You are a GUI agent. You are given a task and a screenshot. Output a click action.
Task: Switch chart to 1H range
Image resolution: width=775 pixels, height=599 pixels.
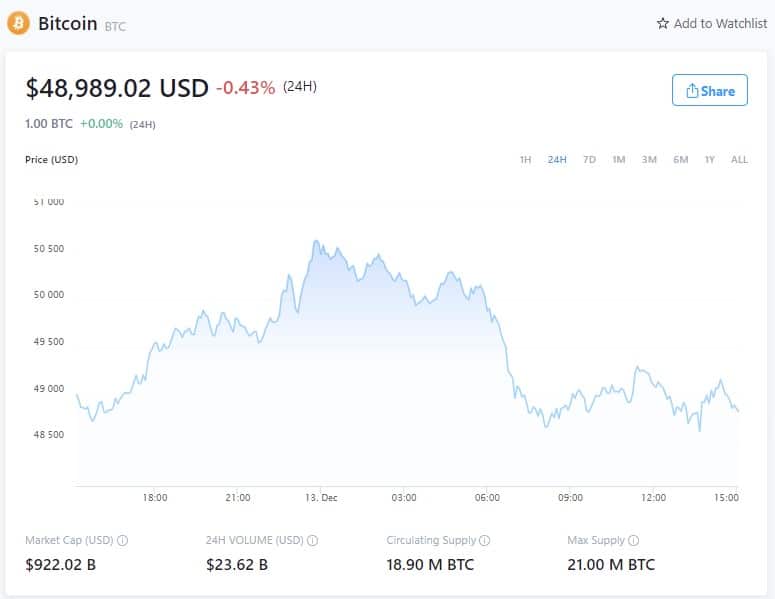(525, 160)
